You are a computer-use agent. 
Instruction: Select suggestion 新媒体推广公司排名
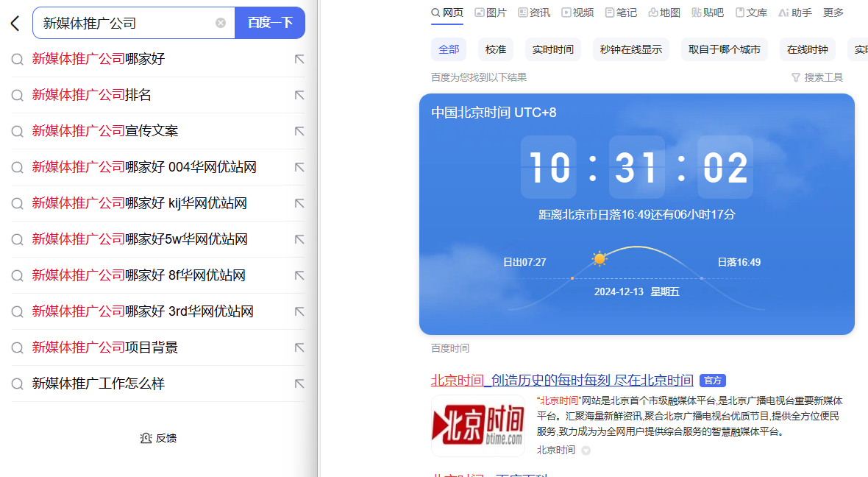coord(157,95)
